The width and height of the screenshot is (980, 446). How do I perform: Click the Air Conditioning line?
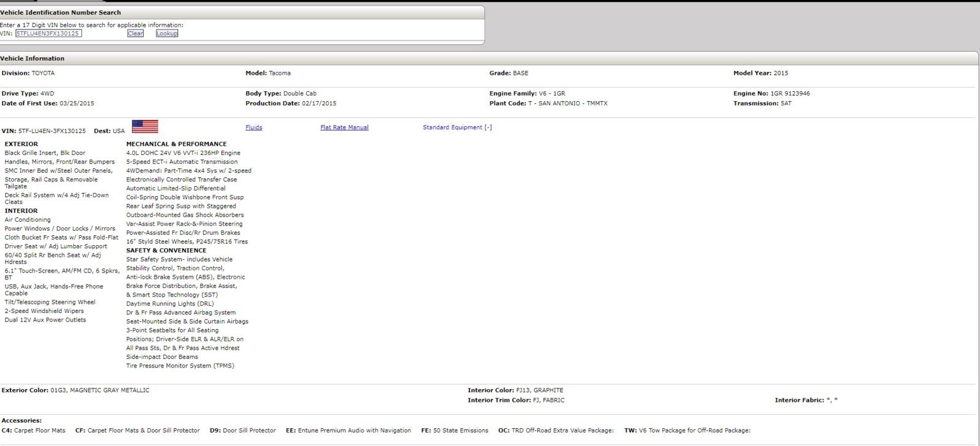click(28, 220)
